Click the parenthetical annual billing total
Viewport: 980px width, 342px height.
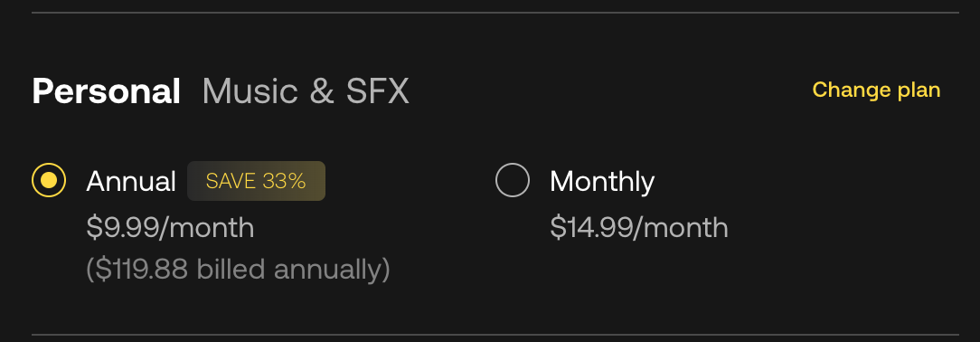tap(238, 270)
